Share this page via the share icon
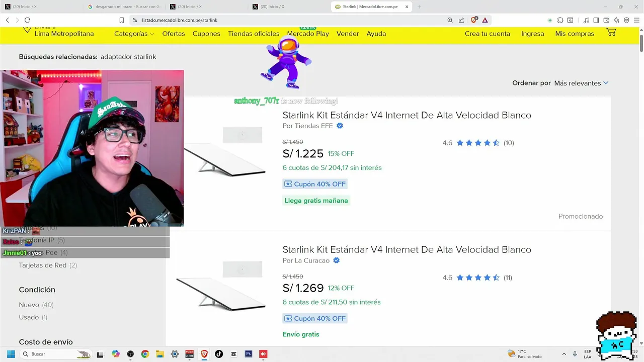Screen dimensions: 644x362 pos(461,20)
